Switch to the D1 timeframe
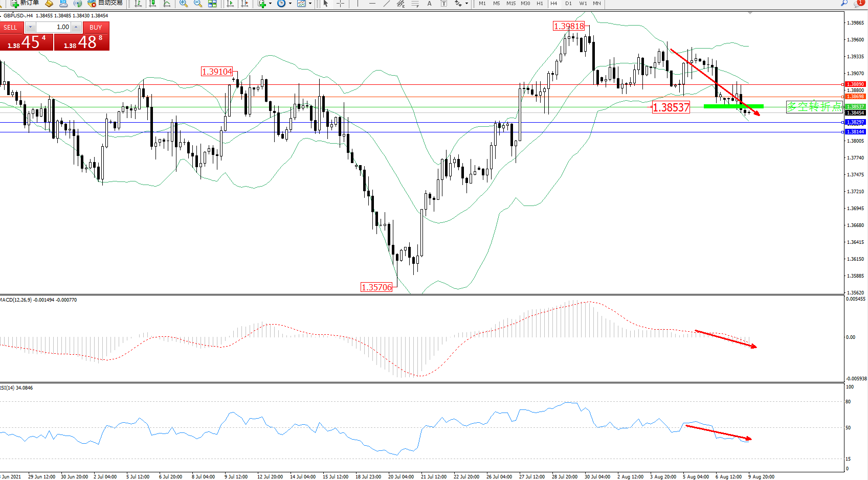868x480 pixels. pyautogui.click(x=568, y=4)
